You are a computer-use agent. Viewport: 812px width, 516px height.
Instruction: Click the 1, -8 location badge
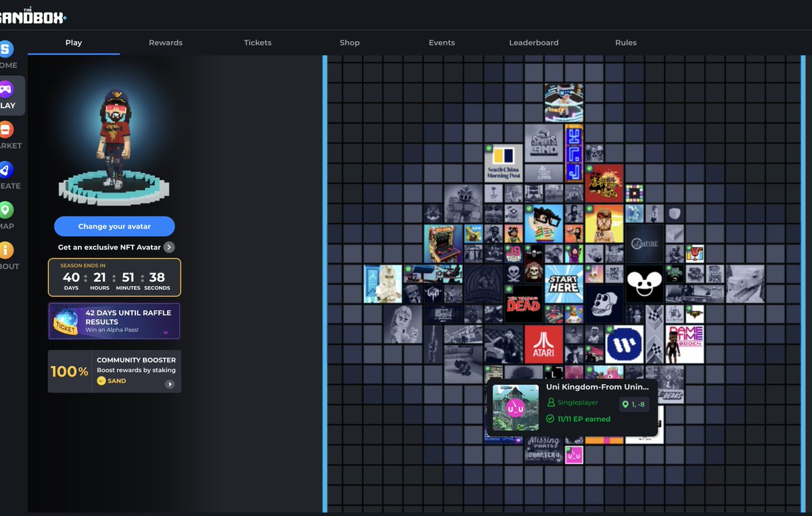(x=634, y=404)
